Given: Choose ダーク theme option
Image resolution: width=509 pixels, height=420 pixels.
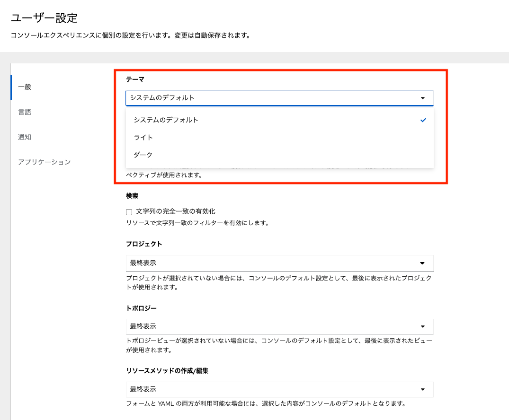Looking at the screenshot, I should point(279,155).
